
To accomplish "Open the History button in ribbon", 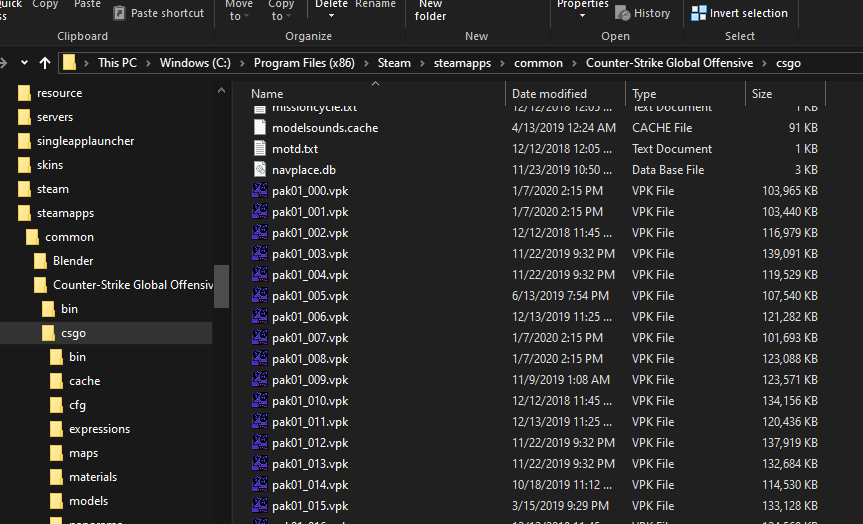I will [643, 13].
